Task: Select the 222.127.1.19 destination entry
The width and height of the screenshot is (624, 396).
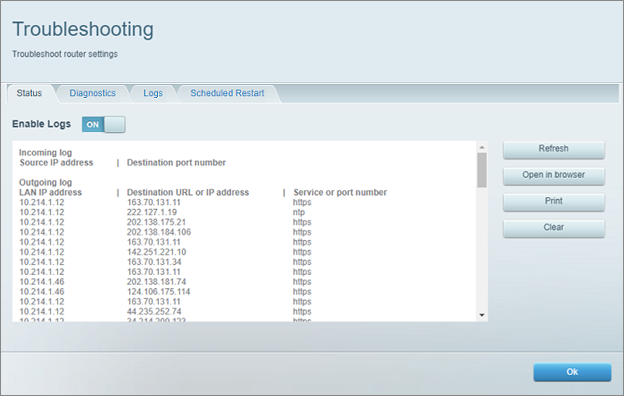Action: pos(152,212)
